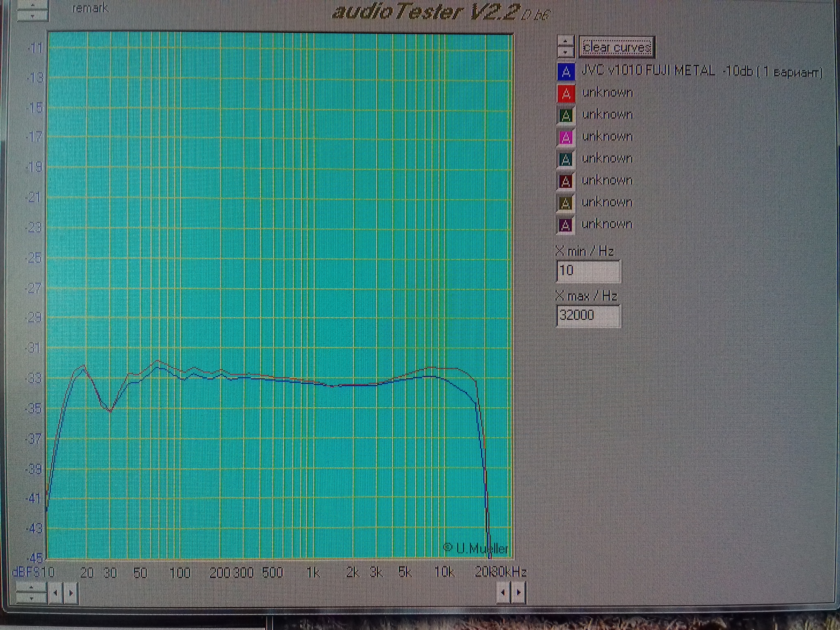The image size is (840, 630).
Task: Click the dark red curve A icon
Action: 566,181
